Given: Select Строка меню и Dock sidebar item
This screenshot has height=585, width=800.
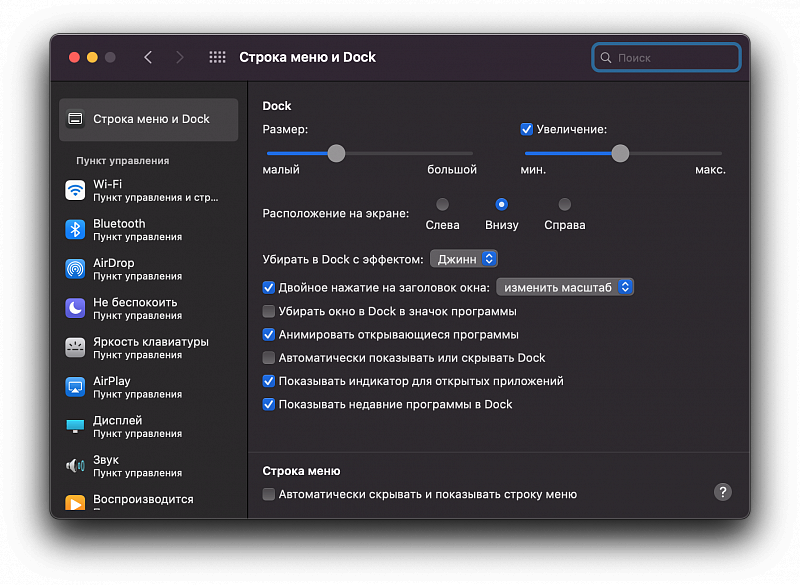Looking at the screenshot, I should [148, 119].
